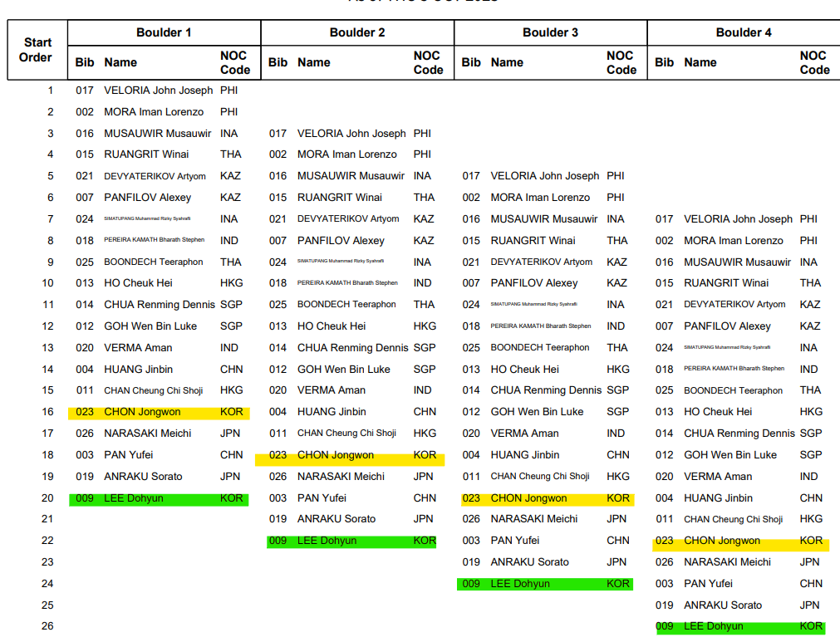This screenshot has width=840, height=637.
Task: Click highlighted CHON Jongwon in Boulder 2 column
Action: pos(336,455)
